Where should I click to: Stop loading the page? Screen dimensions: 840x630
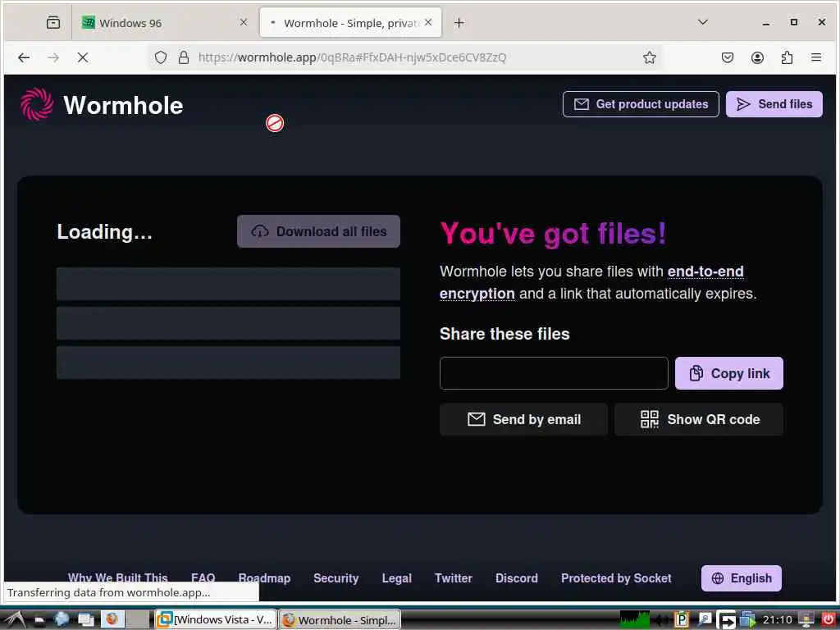click(83, 57)
